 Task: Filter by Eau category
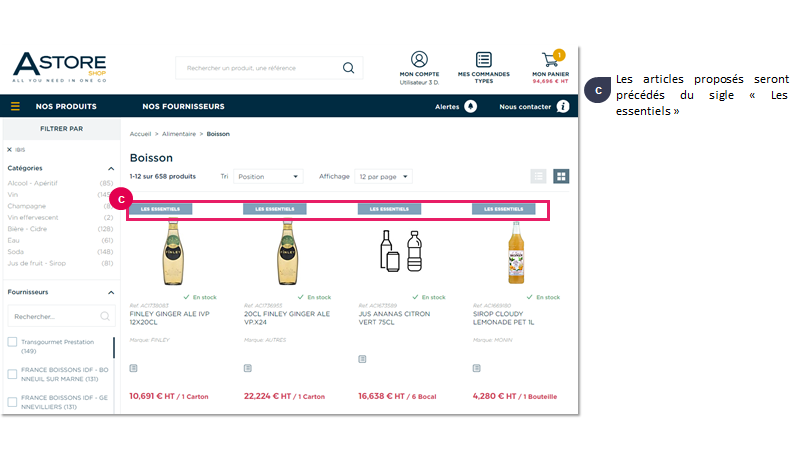click(13, 240)
